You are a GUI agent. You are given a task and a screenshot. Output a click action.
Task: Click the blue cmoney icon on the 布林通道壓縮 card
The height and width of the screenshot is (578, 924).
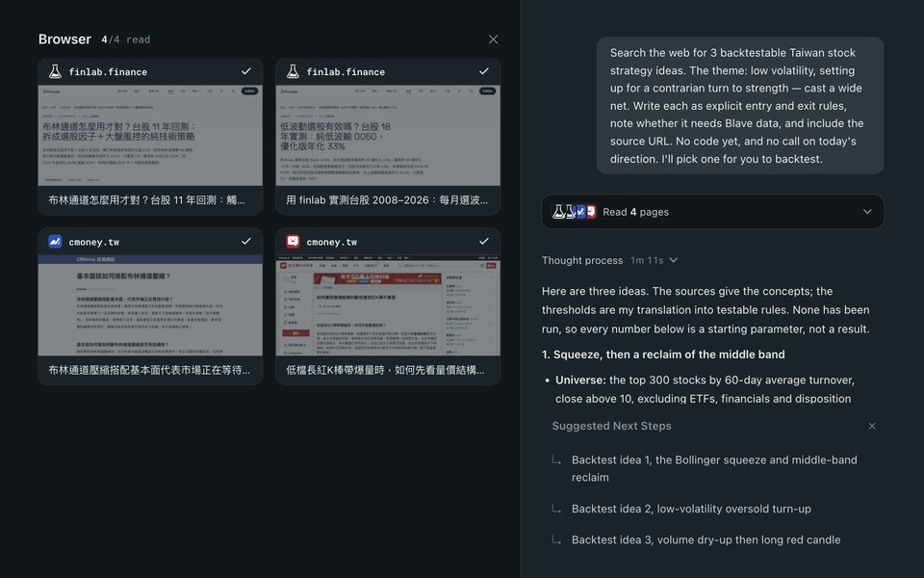coord(55,242)
